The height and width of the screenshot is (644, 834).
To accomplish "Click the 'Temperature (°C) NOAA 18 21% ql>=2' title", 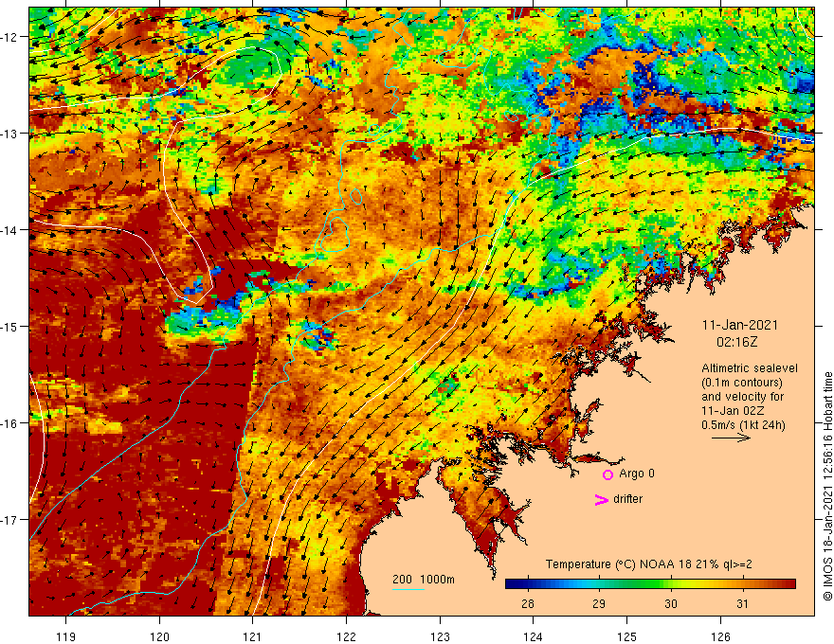I will [x=649, y=564].
